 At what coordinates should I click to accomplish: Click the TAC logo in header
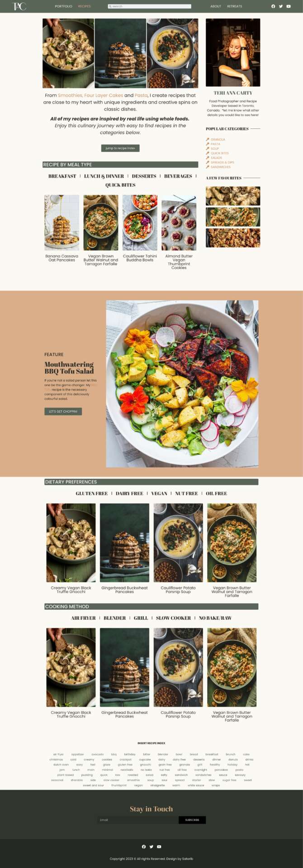point(19,6)
